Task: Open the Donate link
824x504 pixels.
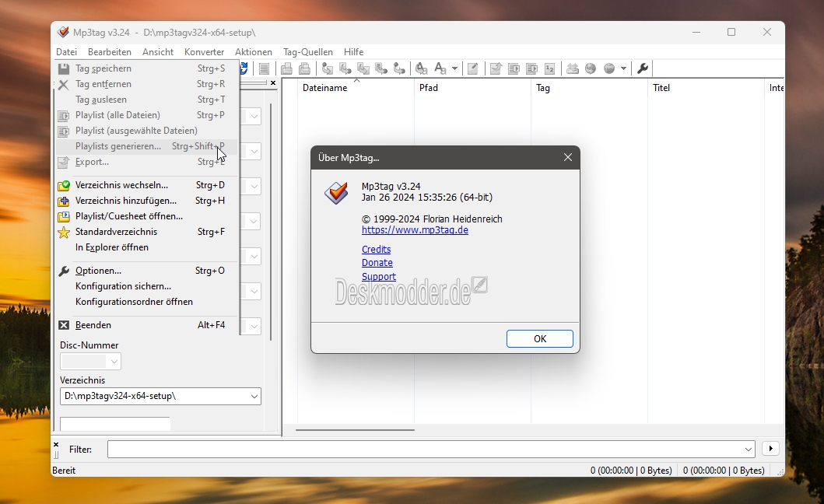Action: [x=377, y=263]
